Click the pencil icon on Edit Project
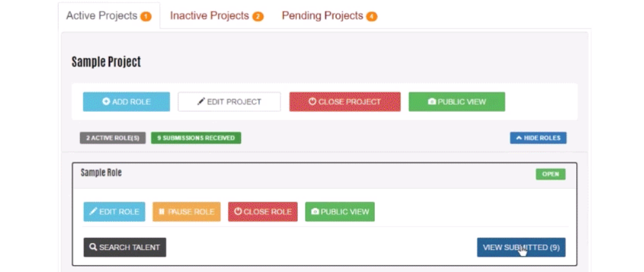Image resolution: width=644 pixels, height=272 pixels. pyautogui.click(x=201, y=102)
